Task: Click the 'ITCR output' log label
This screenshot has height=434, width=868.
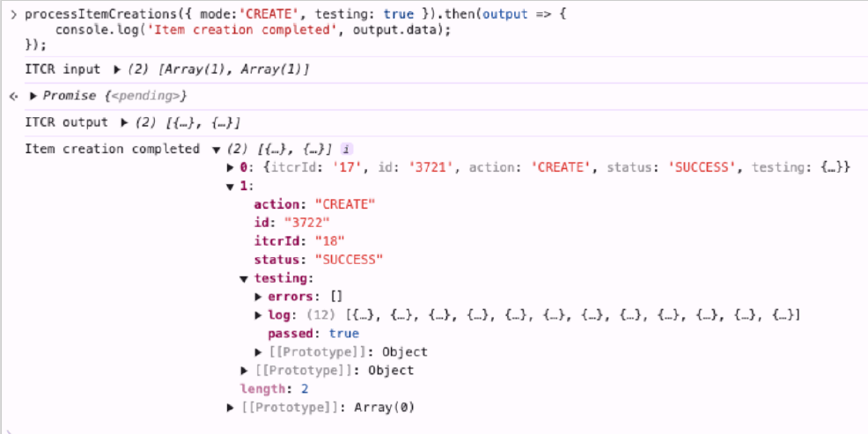Action: [x=66, y=123]
